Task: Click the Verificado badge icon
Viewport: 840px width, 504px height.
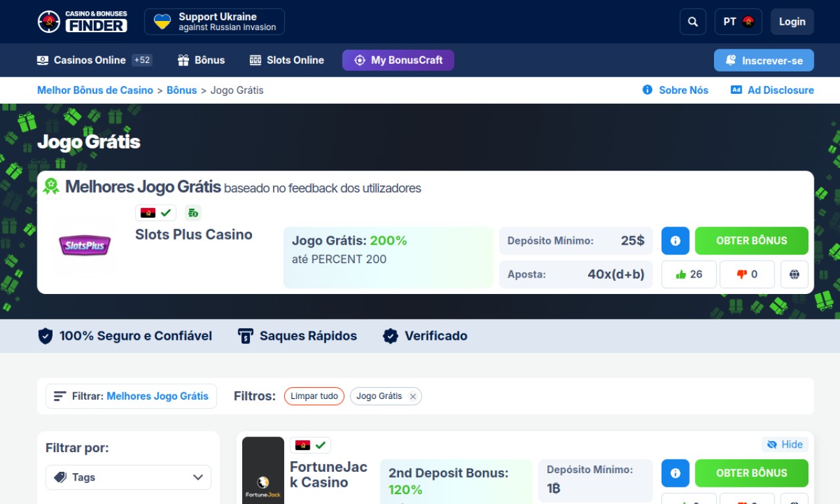Action: click(390, 336)
